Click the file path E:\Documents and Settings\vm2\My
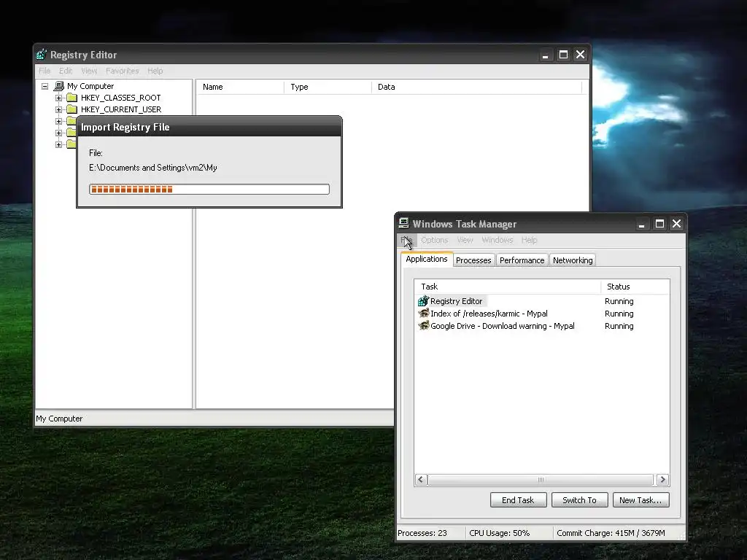Image resolution: width=747 pixels, height=560 pixels. [x=153, y=168]
